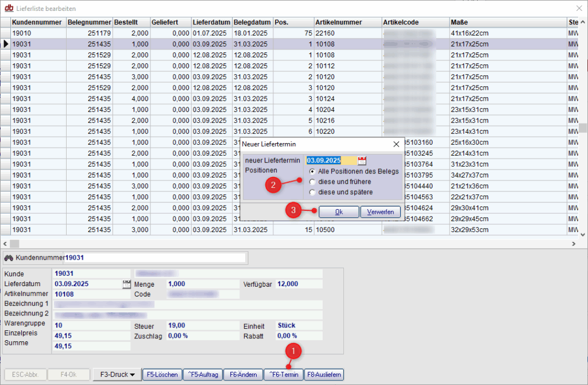This screenshot has width=588, height=385.
Task: Click the Einheit field showing Stück
Action: tap(299, 325)
